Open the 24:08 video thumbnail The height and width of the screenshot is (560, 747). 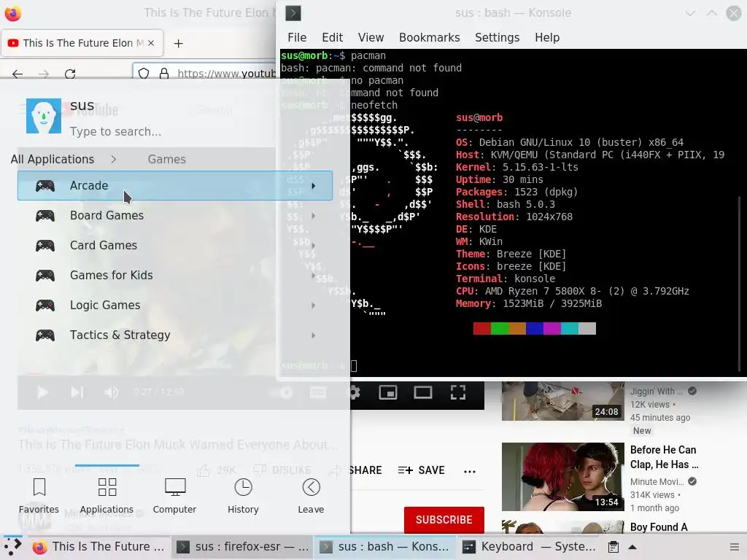(x=562, y=401)
